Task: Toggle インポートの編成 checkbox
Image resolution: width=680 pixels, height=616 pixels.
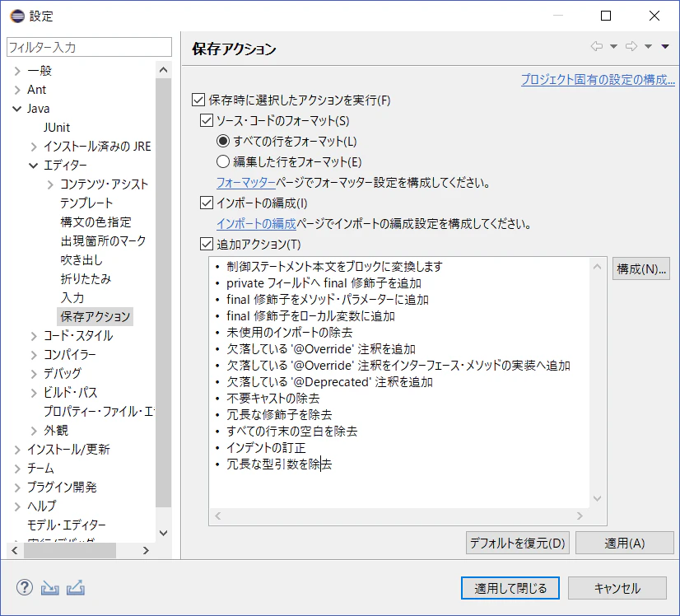Action: pyautogui.click(x=207, y=203)
